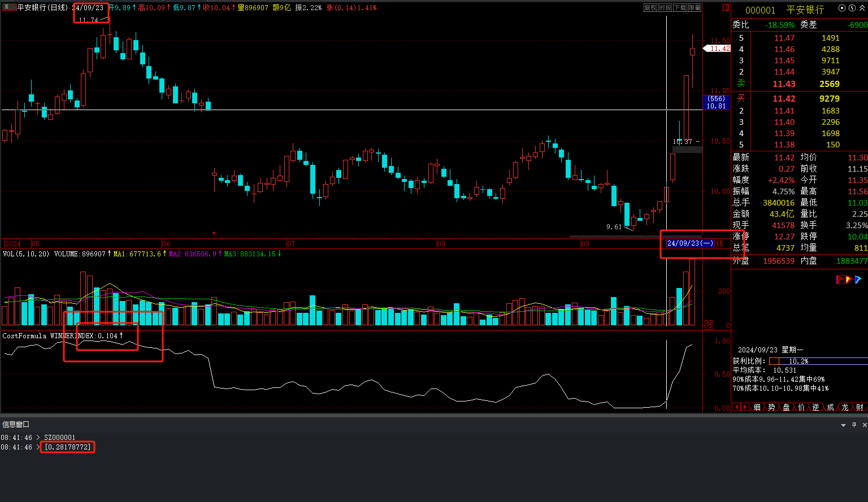868x502 pixels.
Task: Click buy level 5 price 11.38
Action: point(784,145)
